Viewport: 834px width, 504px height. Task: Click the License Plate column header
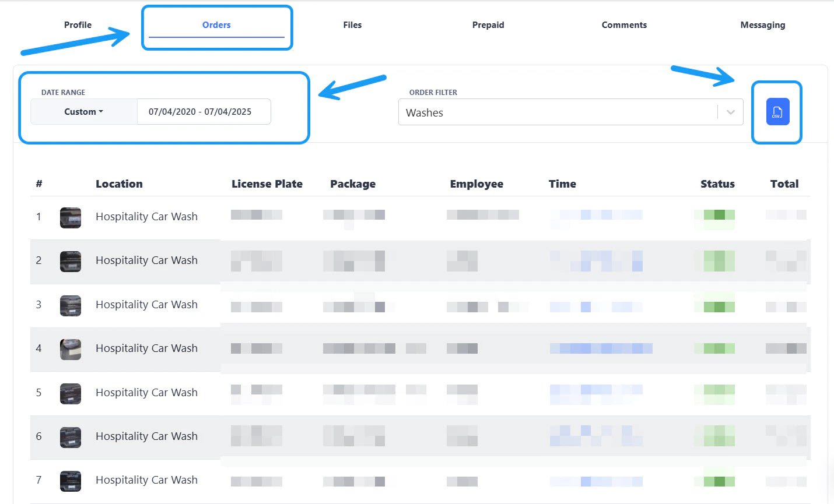[x=267, y=184]
